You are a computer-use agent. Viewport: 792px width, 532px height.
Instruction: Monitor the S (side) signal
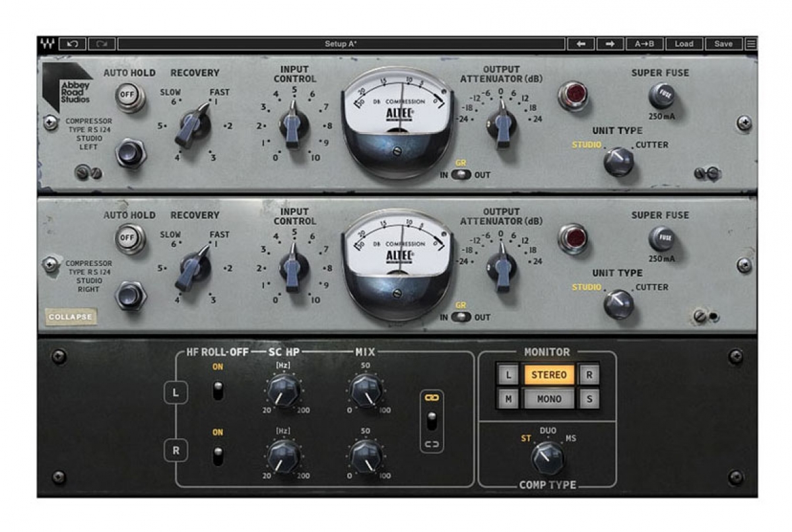point(589,399)
